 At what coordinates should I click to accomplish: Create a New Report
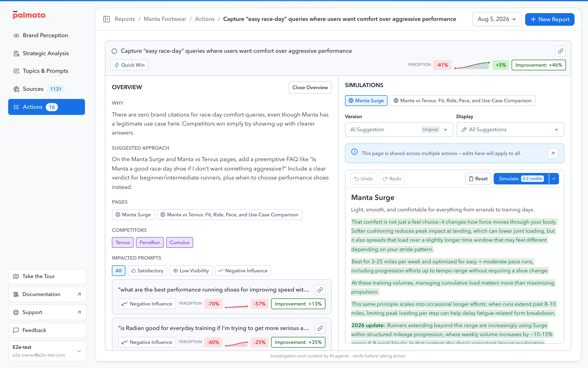click(x=550, y=19)
